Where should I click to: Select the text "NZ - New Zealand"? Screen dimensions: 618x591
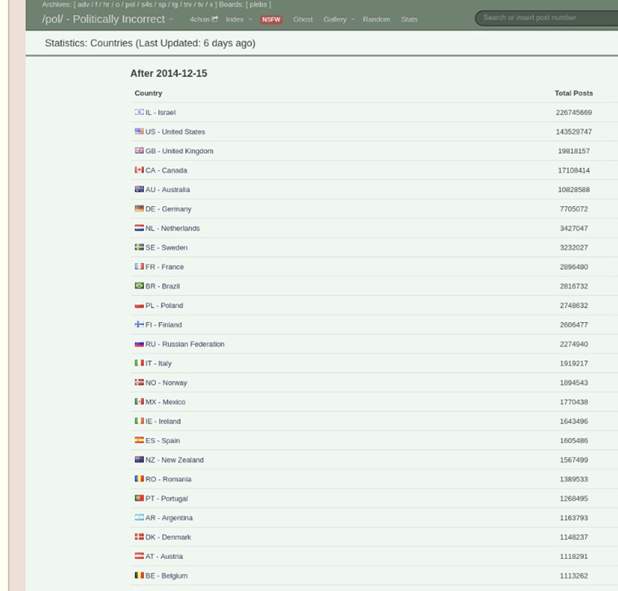pyautogui.click(x=175, y=460)
